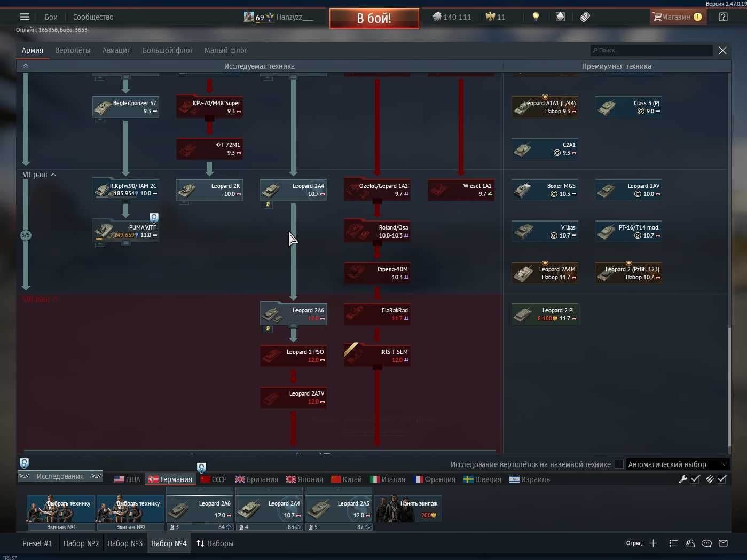Toggle auto-refill ammo checkbox

pyautogui.click(x=722, y=479)
